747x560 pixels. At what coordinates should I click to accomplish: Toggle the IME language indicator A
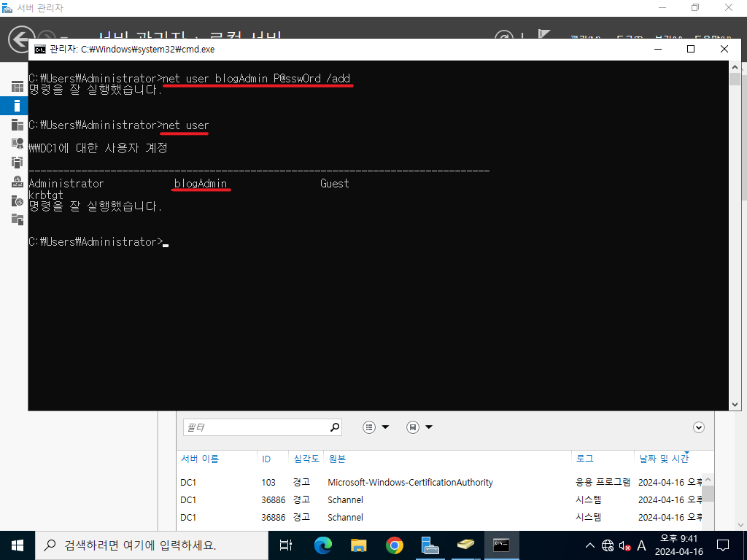(x=642, y=545)
